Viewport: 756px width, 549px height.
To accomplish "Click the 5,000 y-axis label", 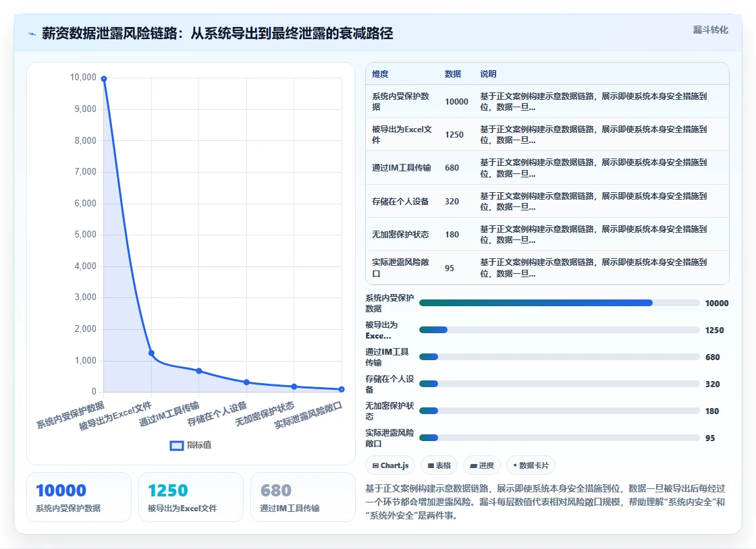I will tap(85, 235).
